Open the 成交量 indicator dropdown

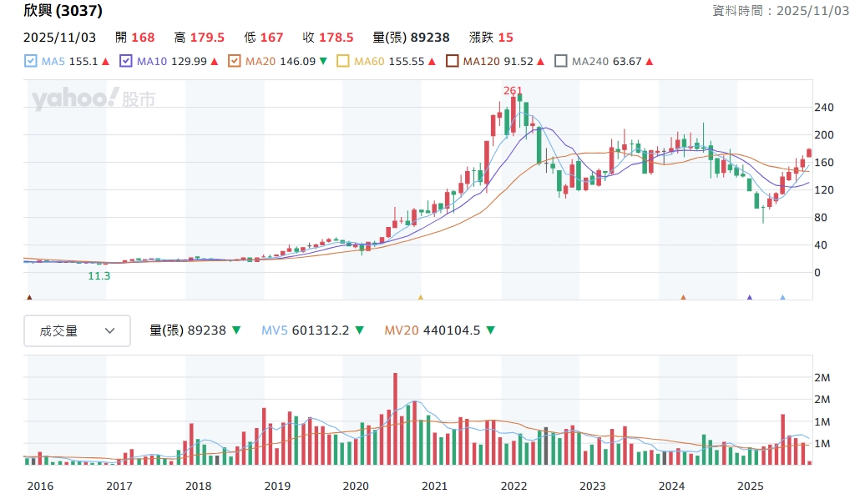pos(77,330)
